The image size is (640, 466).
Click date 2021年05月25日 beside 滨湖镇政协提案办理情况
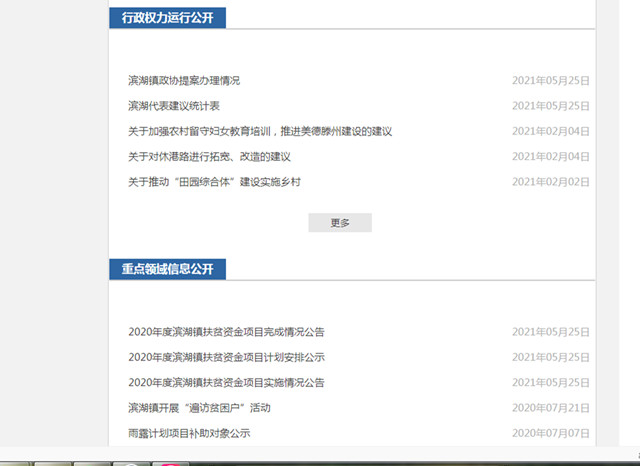click(x=551, y=81)
